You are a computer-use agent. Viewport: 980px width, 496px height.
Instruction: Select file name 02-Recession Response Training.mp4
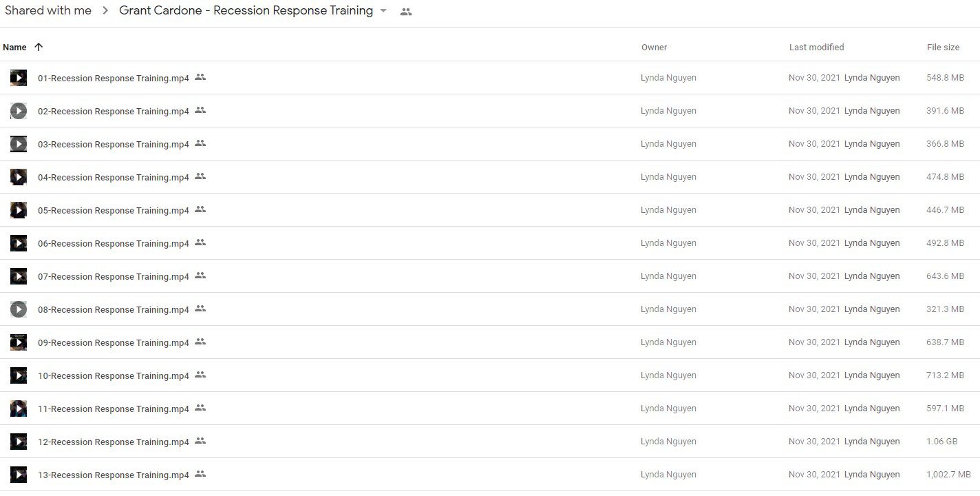(114, 112)
